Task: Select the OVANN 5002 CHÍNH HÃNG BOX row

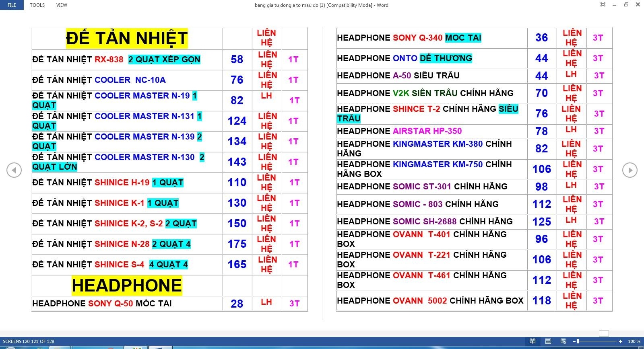Action: 430,301
